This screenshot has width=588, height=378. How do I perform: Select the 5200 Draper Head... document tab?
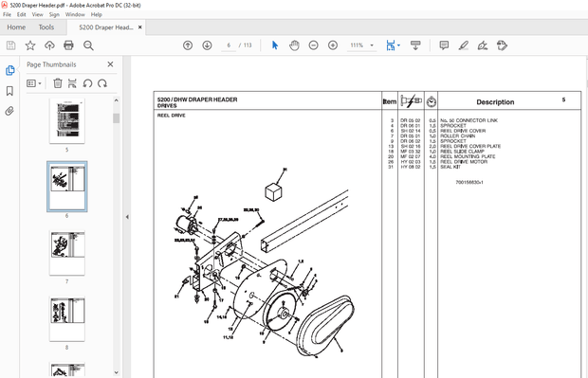(x=106, y=27)
